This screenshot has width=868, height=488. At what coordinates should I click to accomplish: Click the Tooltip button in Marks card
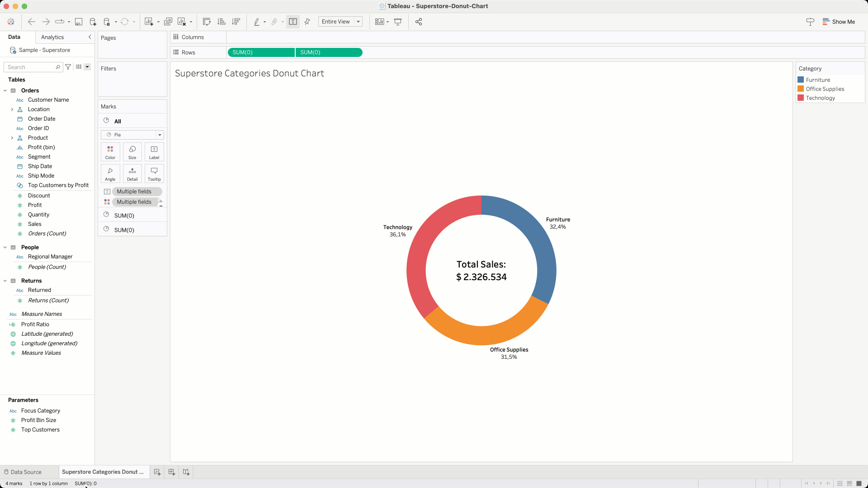tap(154, 174)
